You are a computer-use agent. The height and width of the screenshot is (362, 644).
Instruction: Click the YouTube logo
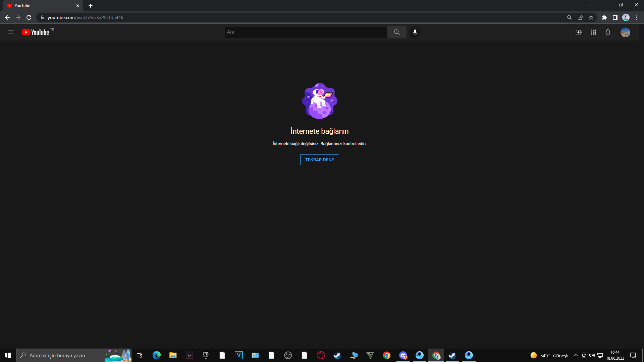pos(36,32)
